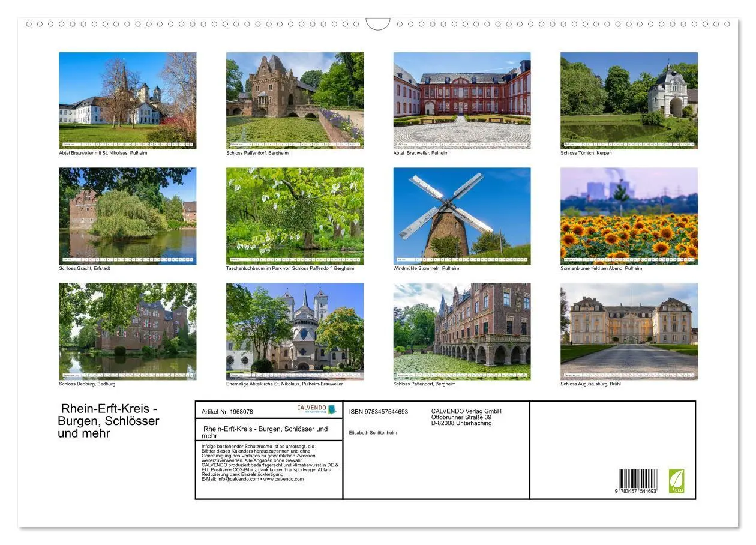Open the first-row Schloss Paffendorf gatehouse photo
Screen dimensions: 756x545
click(295, 100)
